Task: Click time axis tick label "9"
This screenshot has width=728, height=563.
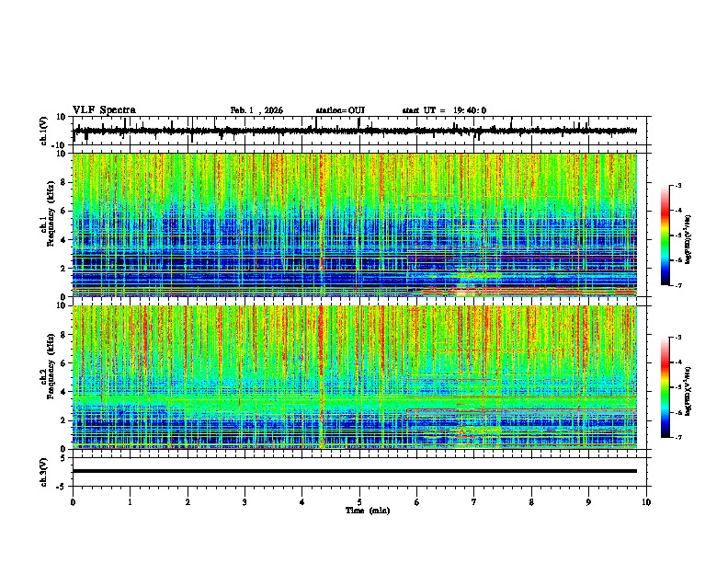Action: pyautogui.click(x=588, y=502)
